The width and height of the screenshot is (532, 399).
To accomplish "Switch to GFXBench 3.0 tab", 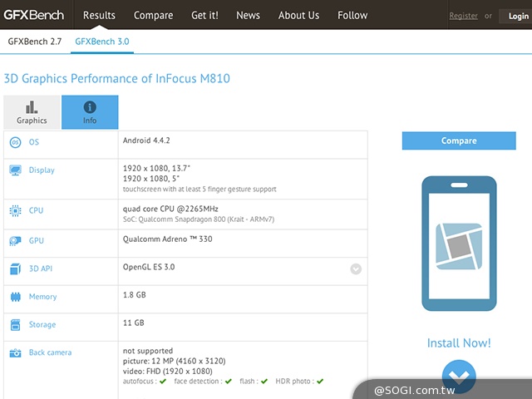I will tap(102, 42).
